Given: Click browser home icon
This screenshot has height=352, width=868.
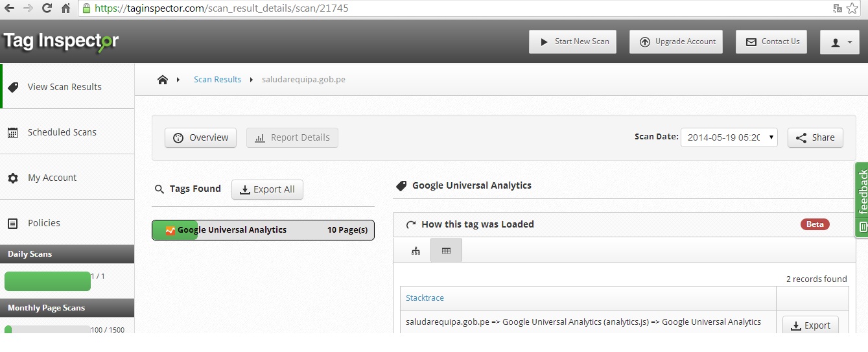Looking at the screenshot, I should point(65,8).
